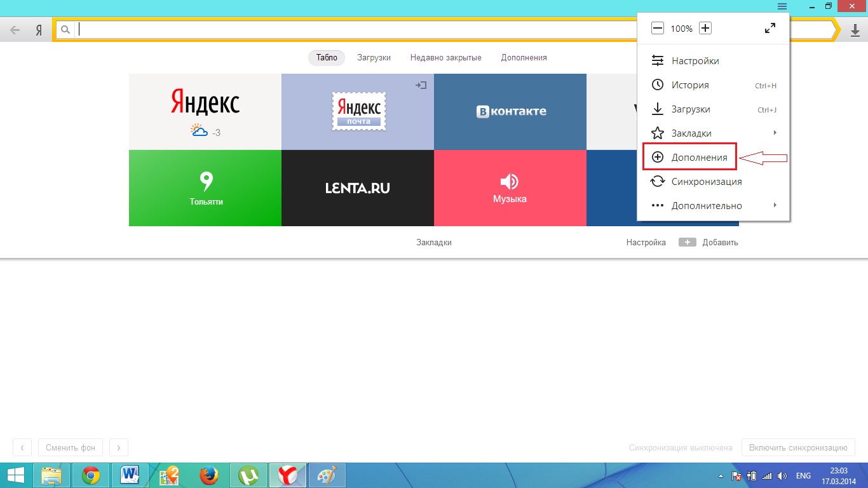Open the Музыка tile
This screenshot has width=868, height=488.
tap(510, 188)
